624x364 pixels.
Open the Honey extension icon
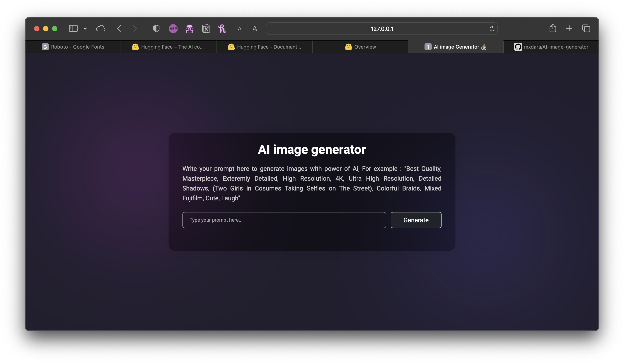pyautogui.click(x=222, y=29)
